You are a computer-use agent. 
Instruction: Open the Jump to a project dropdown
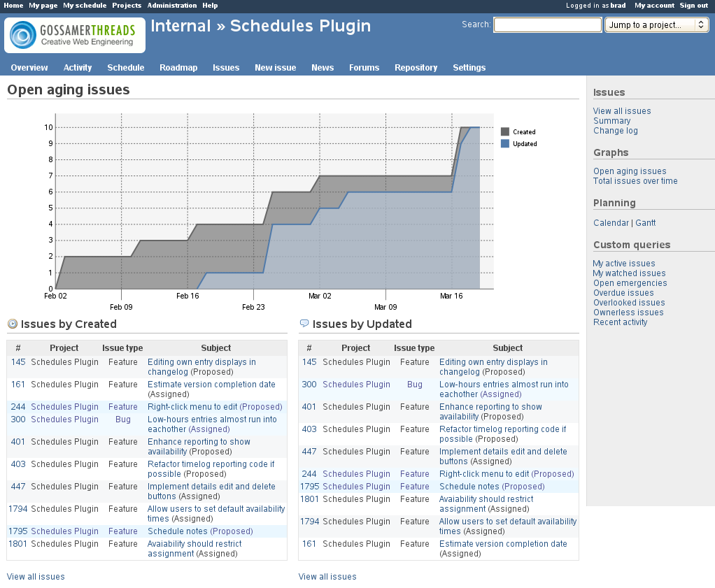657,25
